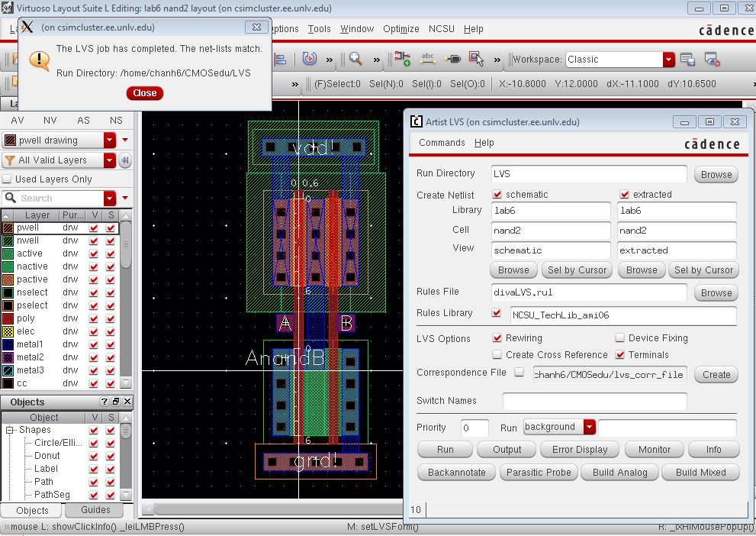The image size is (756, 536).
Task: Click the double-arrow icon beside All Valid Layers
Action: pyautogui.click(x=125, y=160)
